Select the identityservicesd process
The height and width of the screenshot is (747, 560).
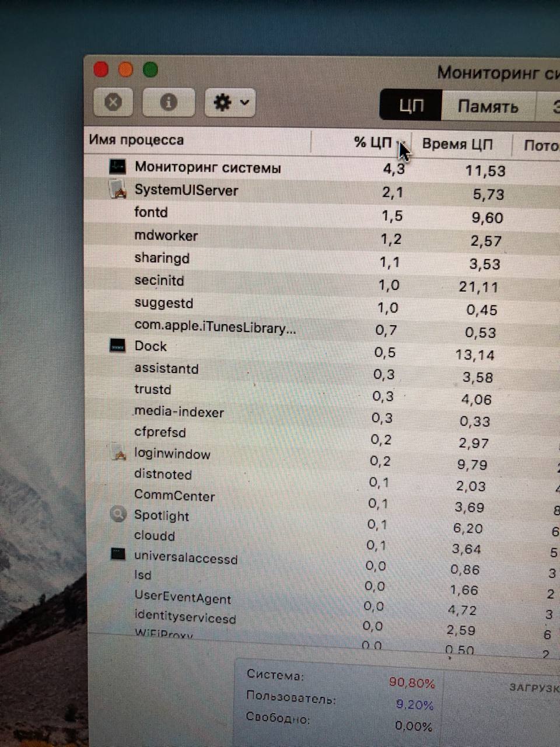pyautogui.click(x=185, y=616)
